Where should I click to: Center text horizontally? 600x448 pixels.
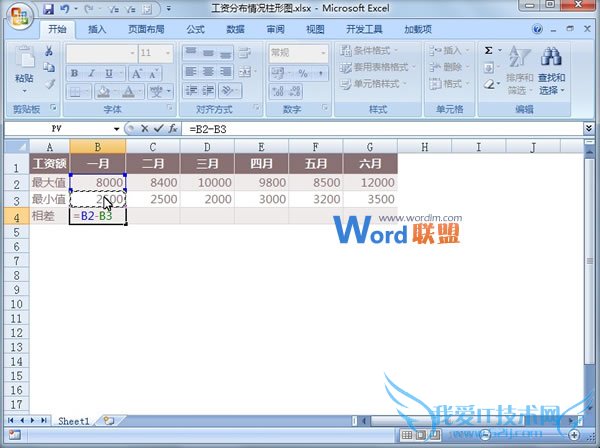click(x=208, y=72)
